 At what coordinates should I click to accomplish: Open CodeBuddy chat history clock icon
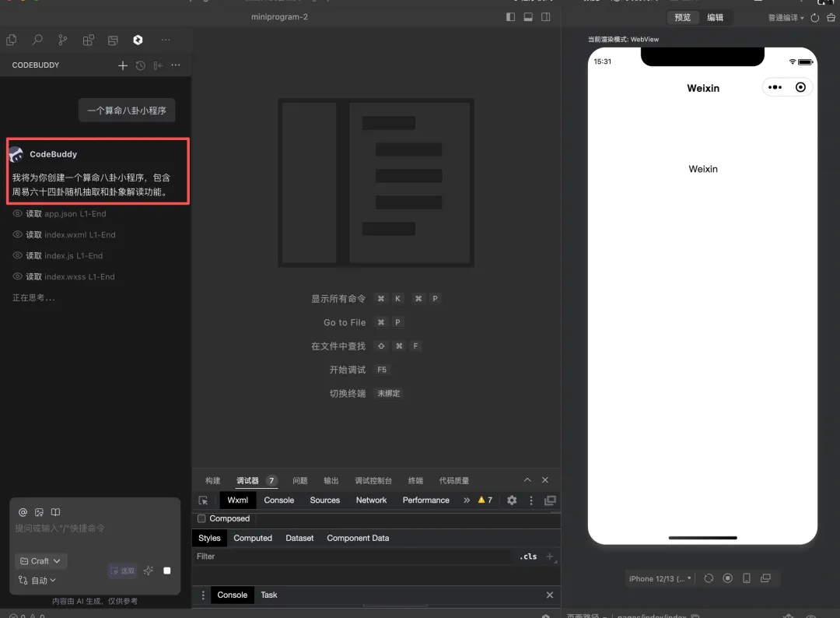tap(140, 65)
